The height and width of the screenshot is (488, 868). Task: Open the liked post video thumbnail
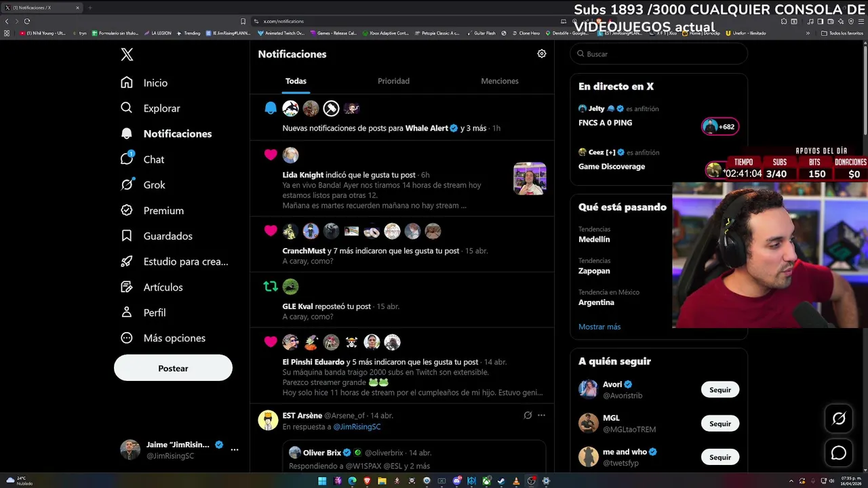(530, 179)
